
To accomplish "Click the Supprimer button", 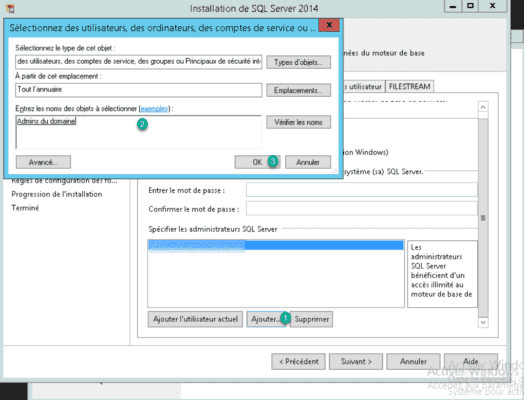I will click(x=311, y=319).
